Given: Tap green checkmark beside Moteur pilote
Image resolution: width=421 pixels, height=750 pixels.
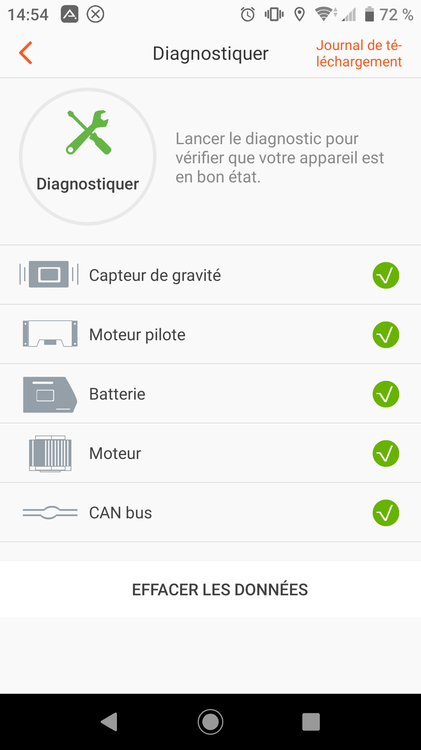Looking at the screenshot, I should click(x=386, y=335).
